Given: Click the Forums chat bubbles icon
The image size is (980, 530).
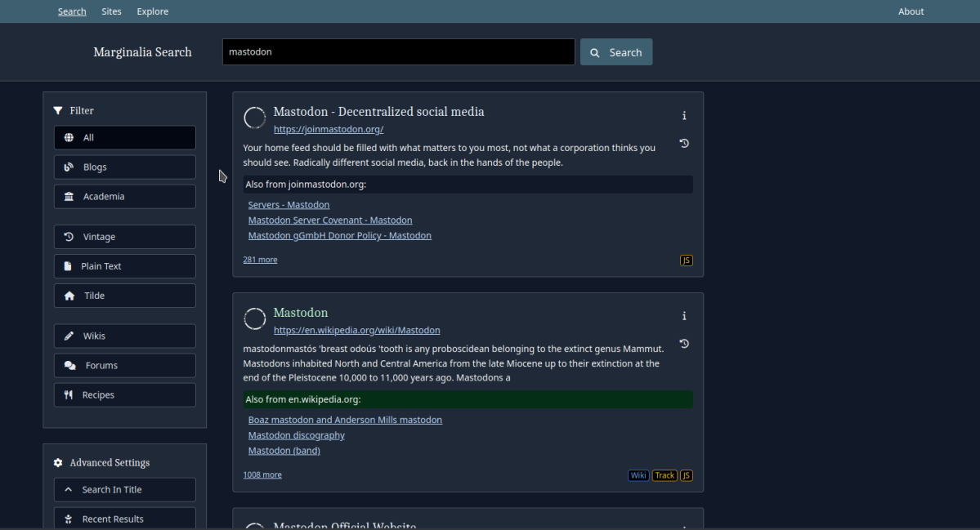Looking at the screenshot, I should (x=70, y=365).
